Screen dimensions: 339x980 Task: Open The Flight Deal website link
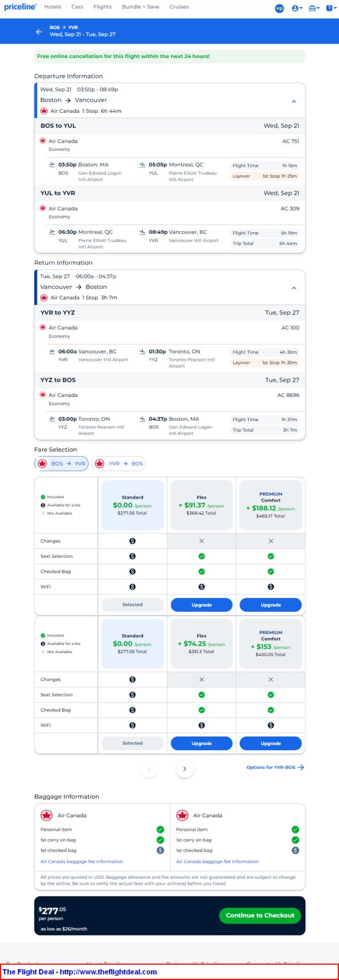click(x=80, y=972)
